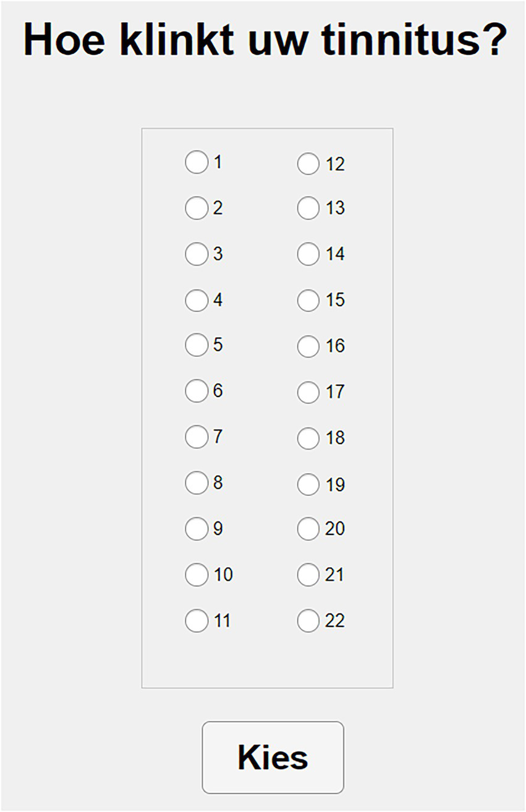Choose tinnitus sound option 2
526x812 pixels.
(196, 208)
